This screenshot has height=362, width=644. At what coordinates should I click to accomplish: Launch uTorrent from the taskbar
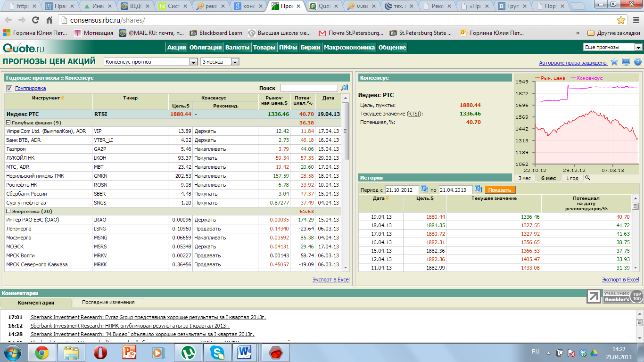(x=188, y=353)
